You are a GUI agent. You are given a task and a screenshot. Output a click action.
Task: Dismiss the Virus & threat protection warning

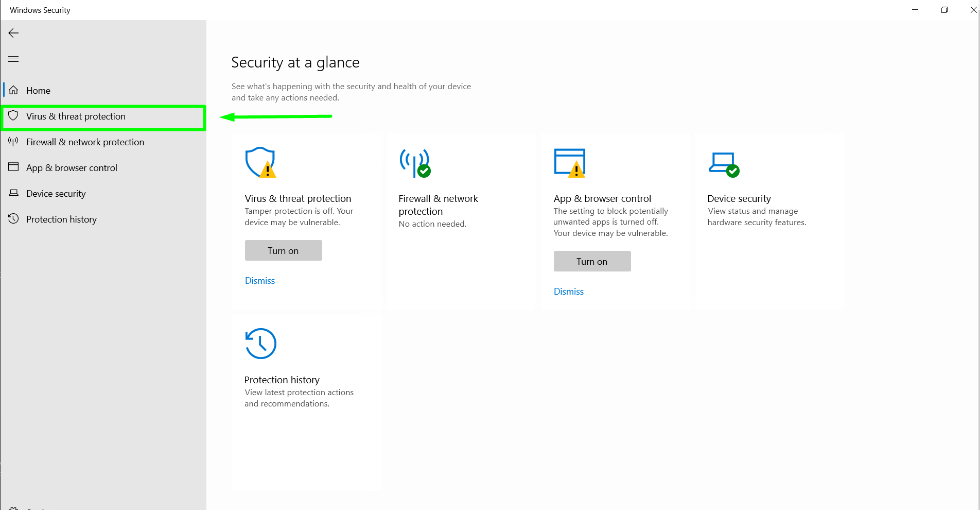[x=260, y=281]
